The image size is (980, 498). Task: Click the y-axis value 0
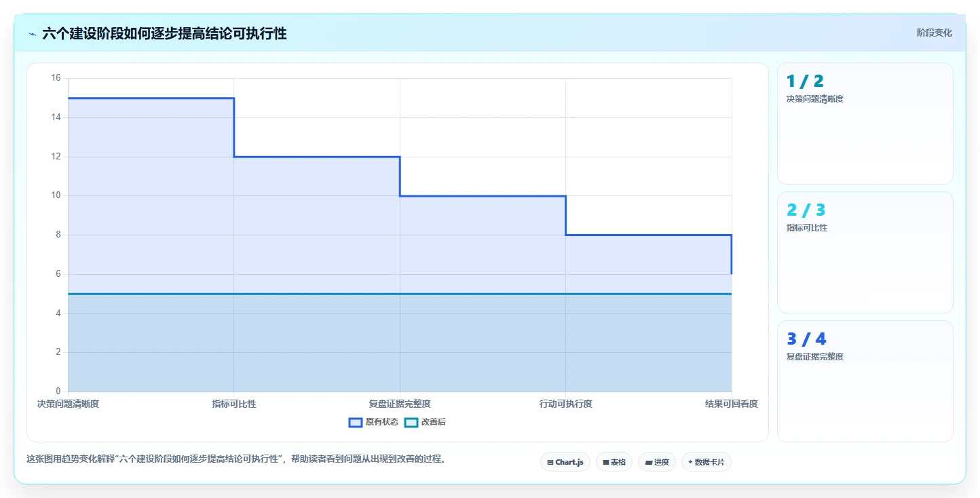tap(58, 391)
